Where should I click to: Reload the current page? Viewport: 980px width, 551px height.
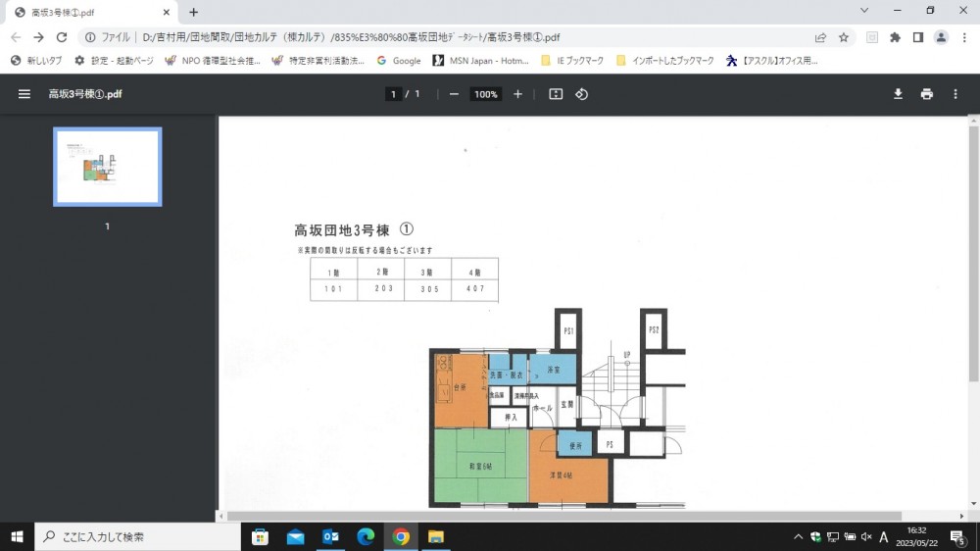tap(62, 37)
